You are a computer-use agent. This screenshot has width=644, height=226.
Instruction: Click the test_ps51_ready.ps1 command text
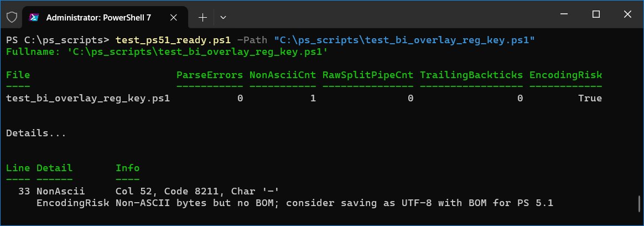click(173, 40)
